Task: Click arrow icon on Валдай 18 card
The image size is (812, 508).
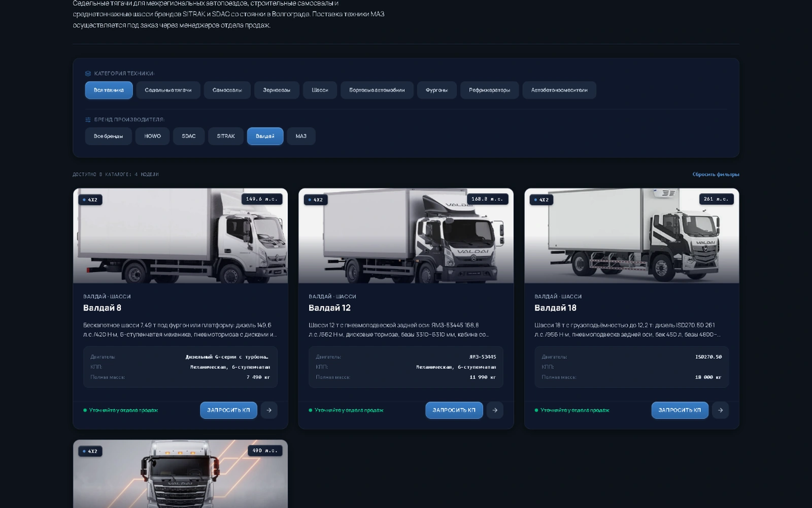Action: [x=720, y=410]
